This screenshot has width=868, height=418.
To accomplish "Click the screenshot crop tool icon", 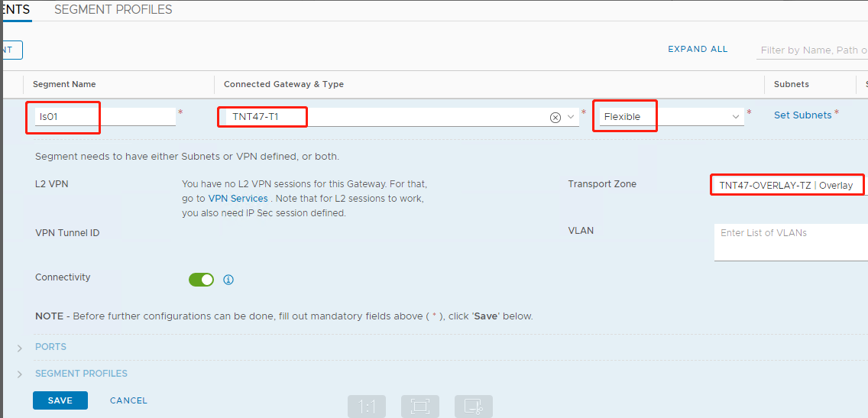I will tap(473, 407).
